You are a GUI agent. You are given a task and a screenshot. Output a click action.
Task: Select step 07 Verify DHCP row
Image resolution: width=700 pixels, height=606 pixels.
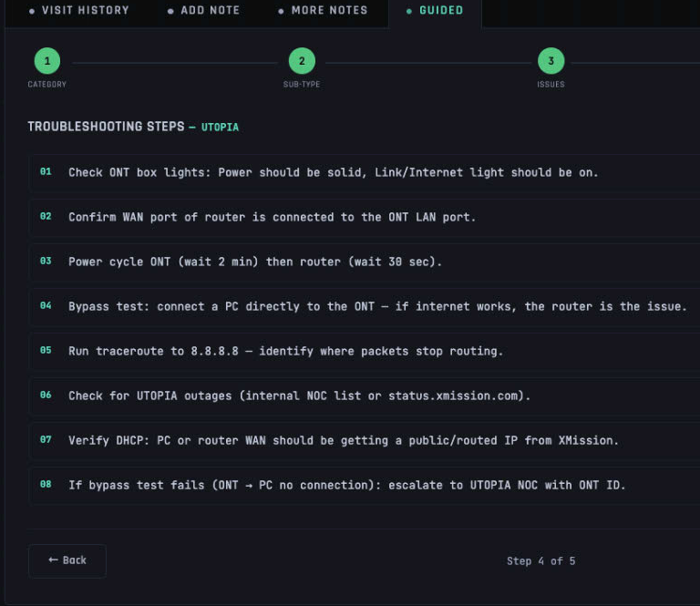click(343, 440)
